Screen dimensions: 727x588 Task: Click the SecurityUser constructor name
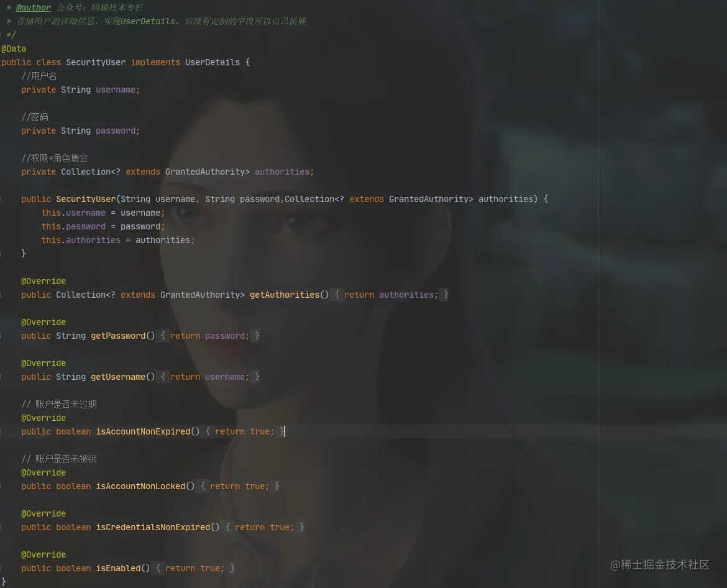(86, 199)
